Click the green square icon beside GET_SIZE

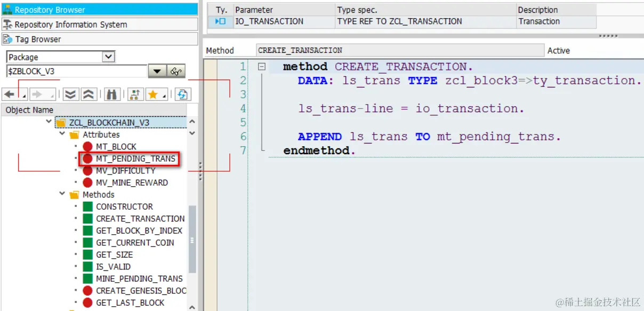[x=87, y=254]
